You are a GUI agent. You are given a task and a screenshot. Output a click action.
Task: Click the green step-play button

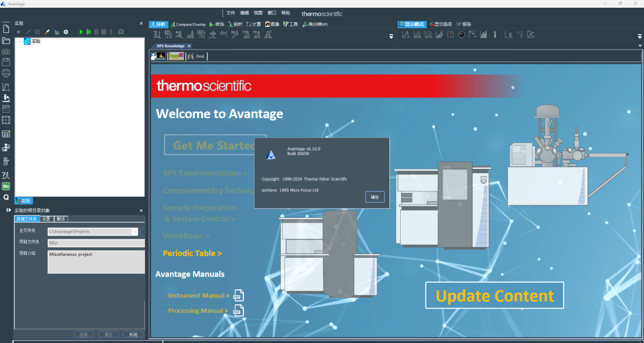88,32
